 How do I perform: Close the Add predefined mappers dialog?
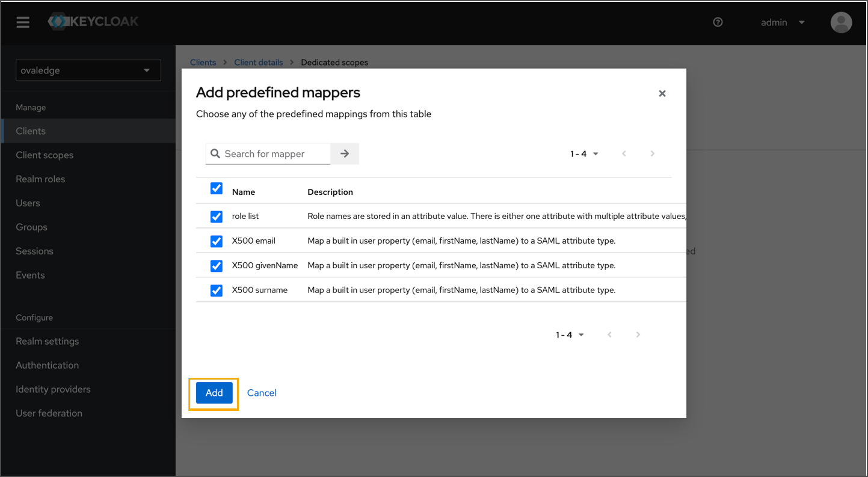[662, 93]
